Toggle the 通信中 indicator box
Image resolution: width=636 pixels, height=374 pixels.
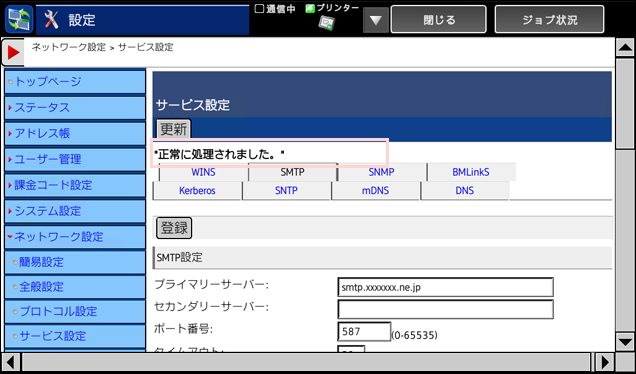click(x=259, y=9)
